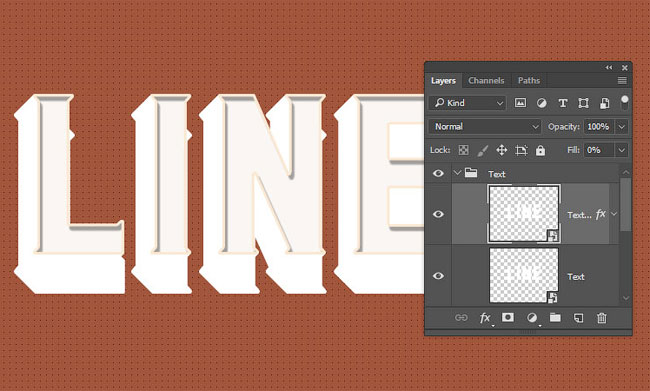Lock image pixels brush icon
650x391 pixels.
pos(482,150)
